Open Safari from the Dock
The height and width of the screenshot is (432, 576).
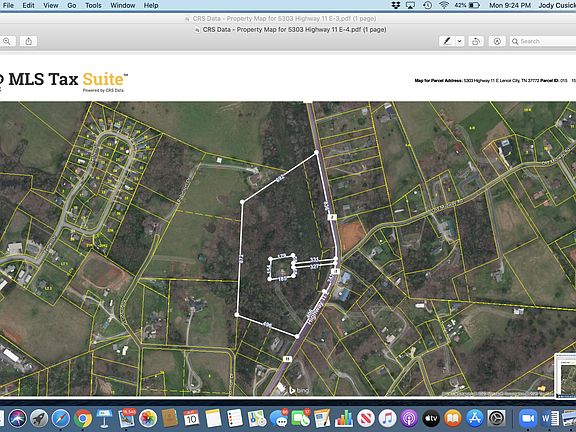click(61, 418)
